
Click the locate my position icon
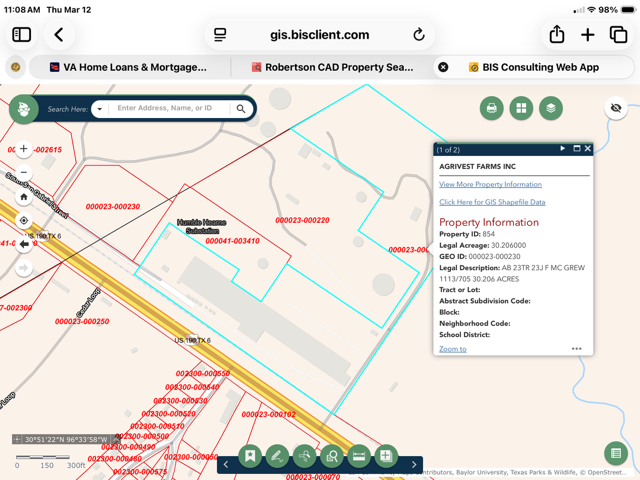click(x=24, y=221)
